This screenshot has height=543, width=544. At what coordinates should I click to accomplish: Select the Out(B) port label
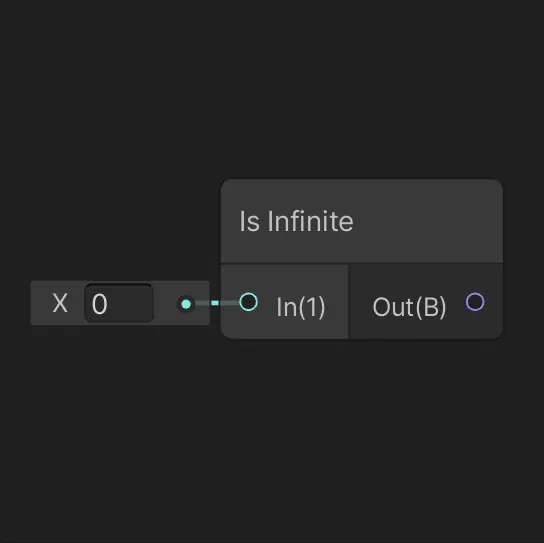(409, 307)
